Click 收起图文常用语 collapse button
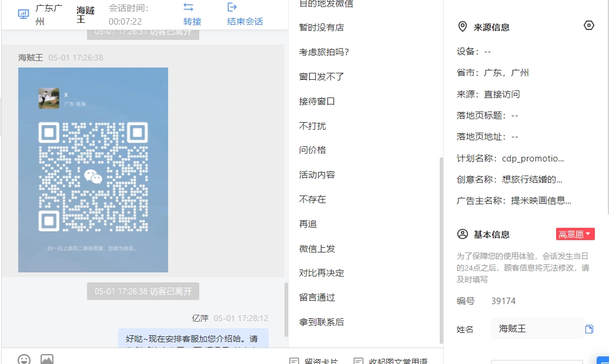Viewport: 609px width, 364px height. tap(391, 361)
